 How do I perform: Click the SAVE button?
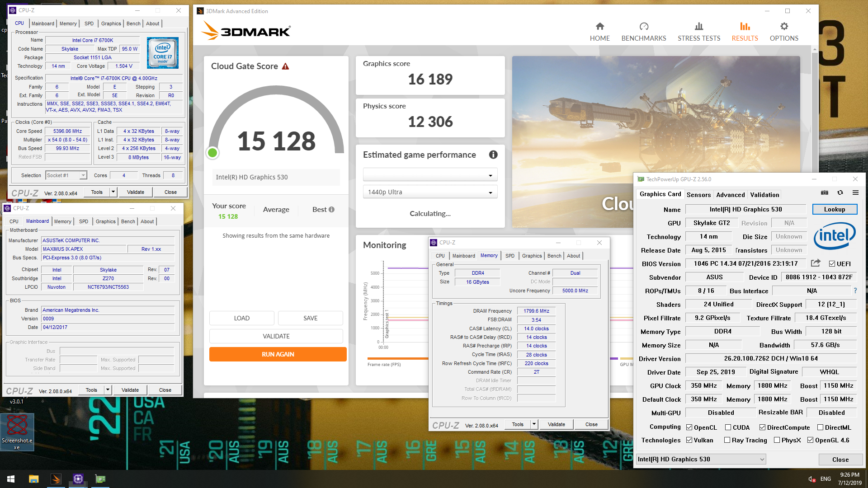(310, 318)
